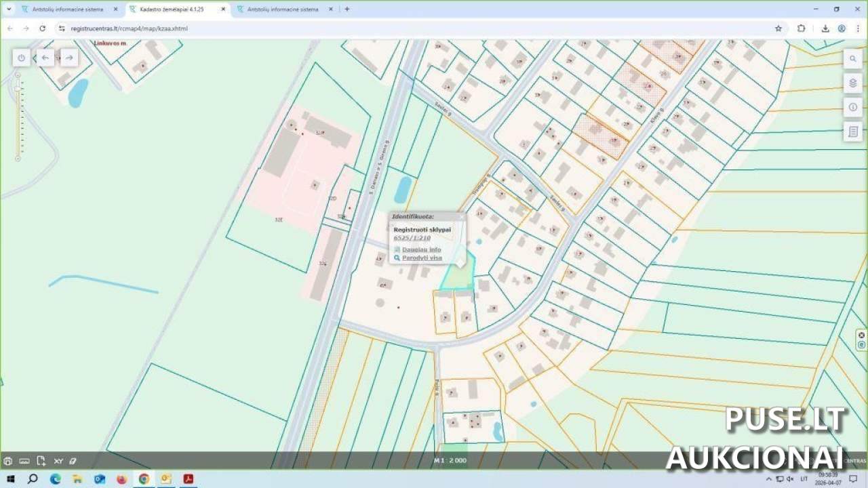Click the add document icon in bottom toolbar
The height and width of the screenshot is (488, 868).
tap(41, 461)
